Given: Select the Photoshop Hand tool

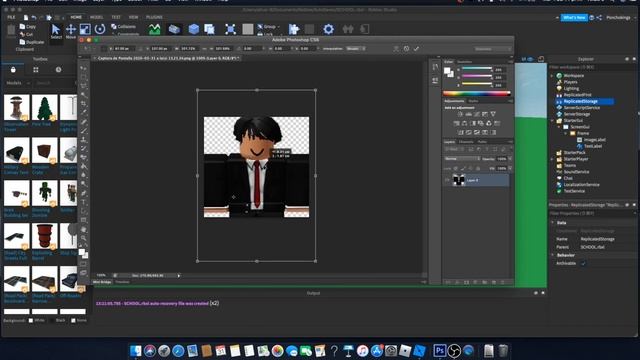Looking at the screenshot, I should pos(84,229).
